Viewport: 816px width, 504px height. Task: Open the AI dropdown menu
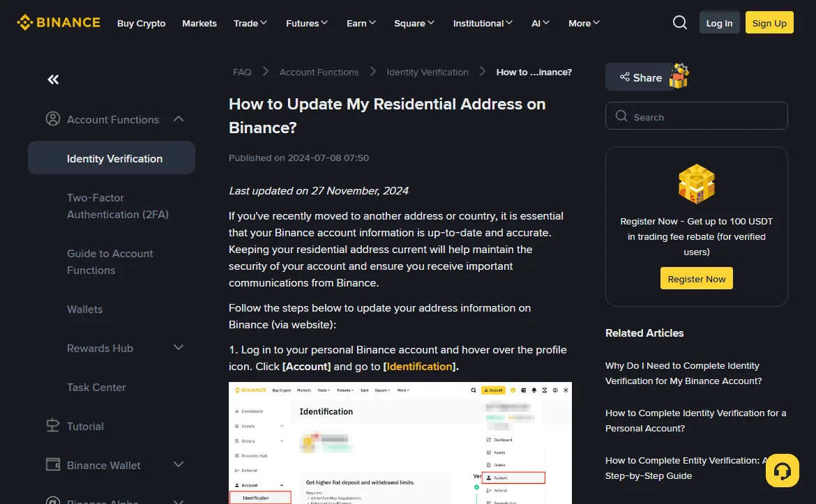(541, 24)
